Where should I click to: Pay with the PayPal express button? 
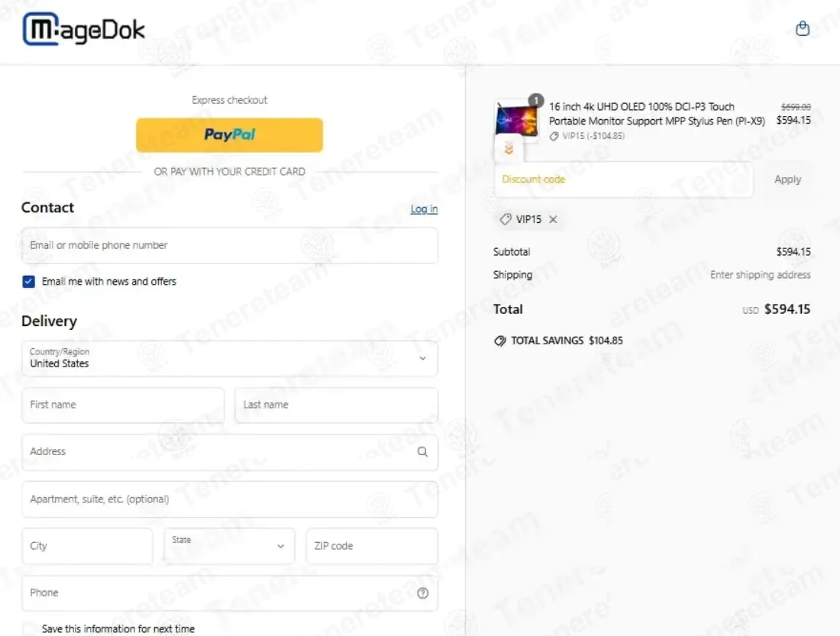pyautogui.click(x=229, y=135)
